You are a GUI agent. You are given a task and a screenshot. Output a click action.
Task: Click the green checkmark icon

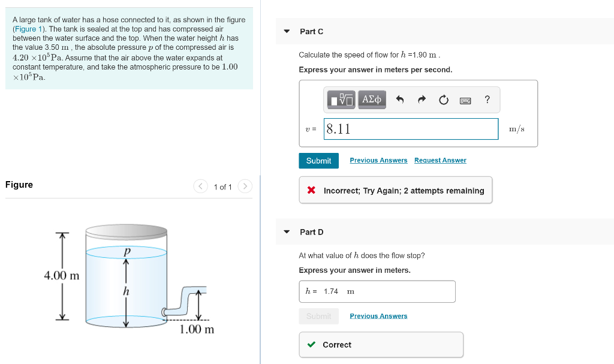tap(311, 344)
